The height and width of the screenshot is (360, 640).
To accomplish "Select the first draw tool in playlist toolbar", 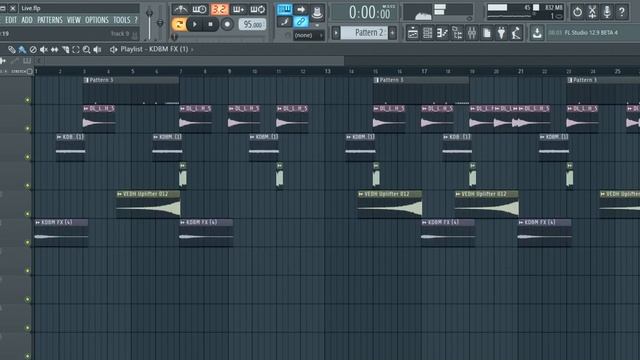I will 11,49.
